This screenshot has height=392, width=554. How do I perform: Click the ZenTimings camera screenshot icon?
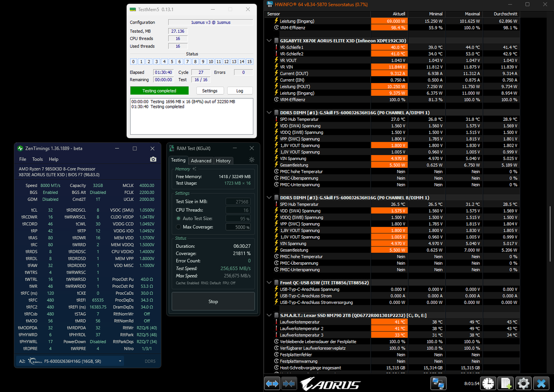point(153,159)
